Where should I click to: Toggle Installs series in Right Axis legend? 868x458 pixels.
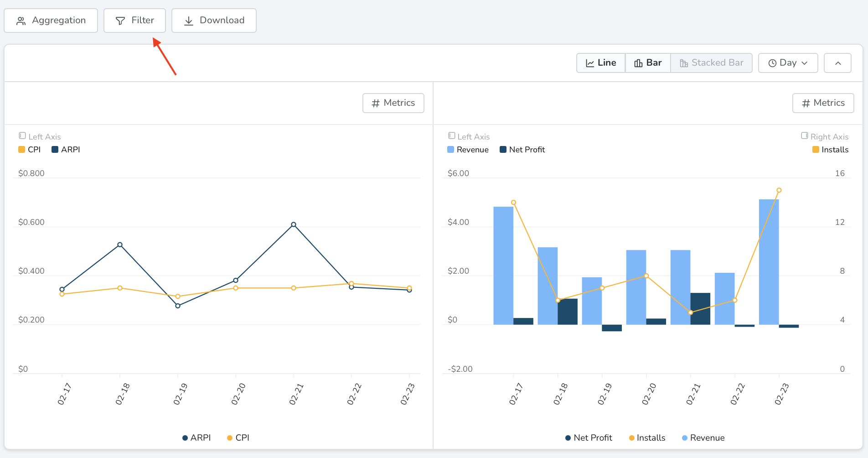831,150
